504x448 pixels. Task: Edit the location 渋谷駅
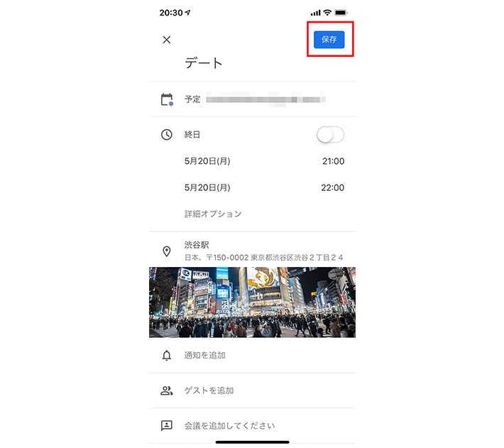(197, 245)
